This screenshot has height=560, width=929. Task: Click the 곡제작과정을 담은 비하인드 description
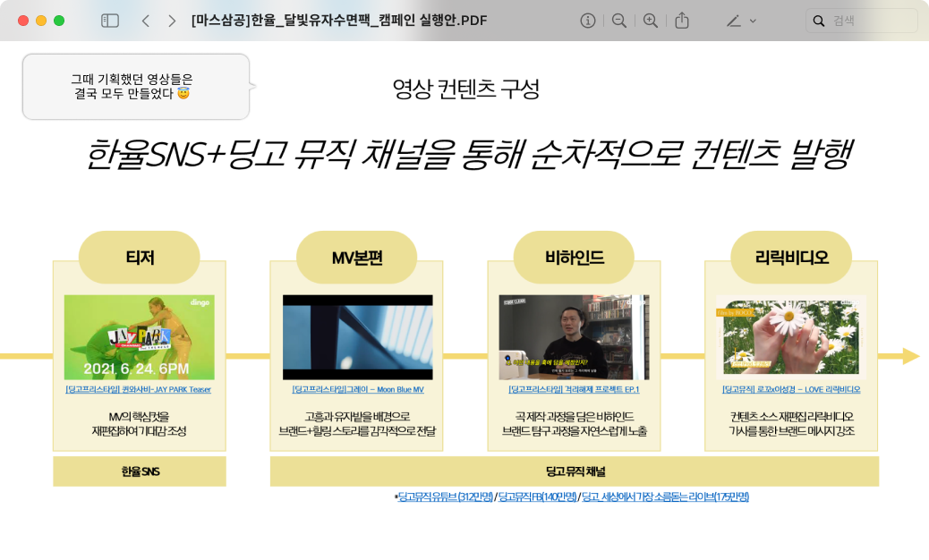[574, 424]
